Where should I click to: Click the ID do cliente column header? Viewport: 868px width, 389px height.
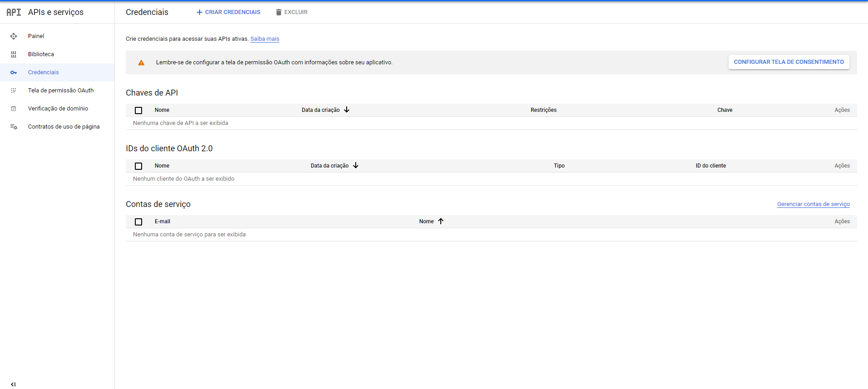click(711, 166)
